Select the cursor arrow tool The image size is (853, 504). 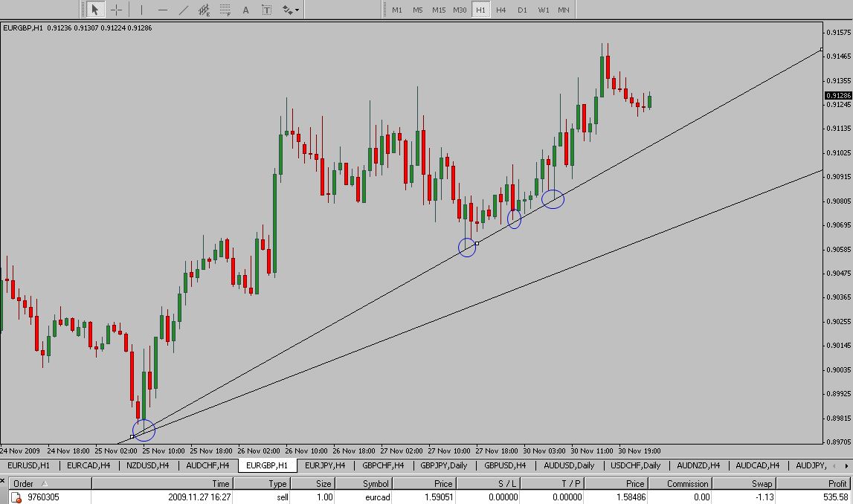94,10
